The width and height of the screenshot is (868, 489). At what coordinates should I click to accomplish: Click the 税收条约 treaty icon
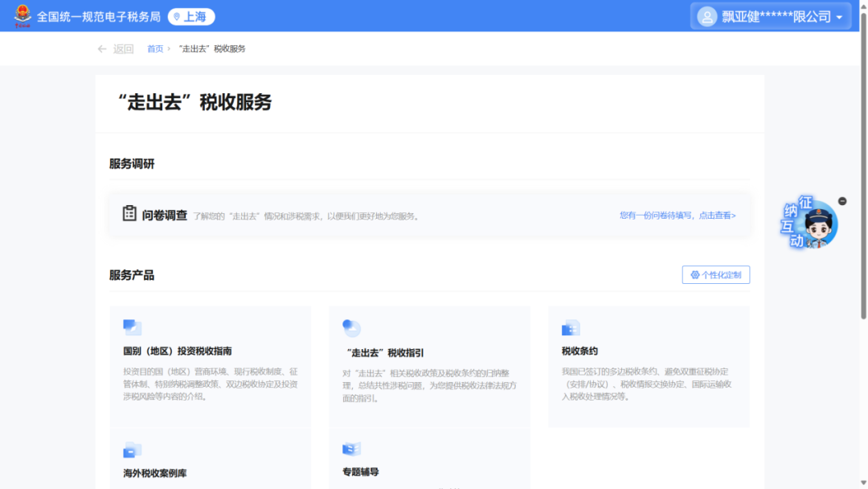571,327
